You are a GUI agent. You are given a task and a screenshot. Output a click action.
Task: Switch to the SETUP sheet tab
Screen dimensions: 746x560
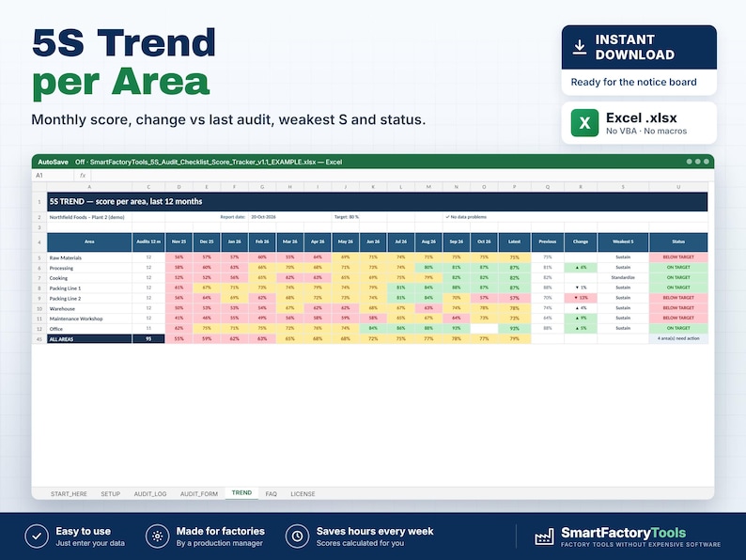click(x=110, y=494)
